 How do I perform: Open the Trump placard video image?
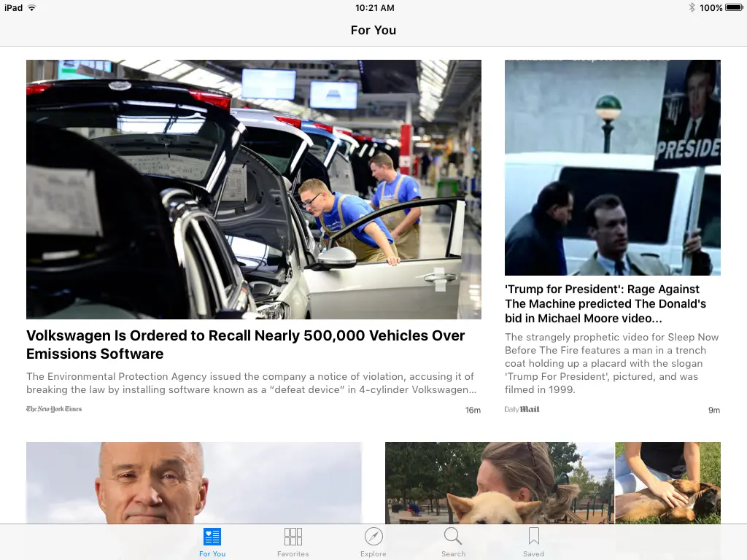(613, 168)
